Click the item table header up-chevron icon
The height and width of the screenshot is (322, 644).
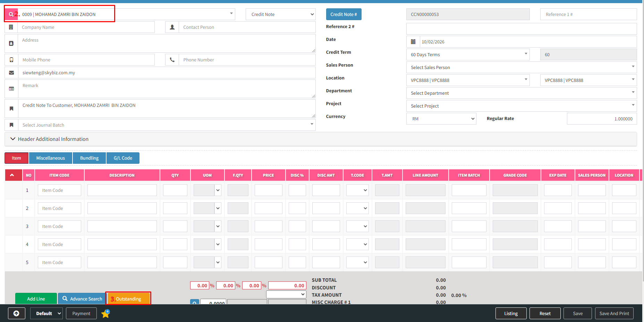point(12,175)
